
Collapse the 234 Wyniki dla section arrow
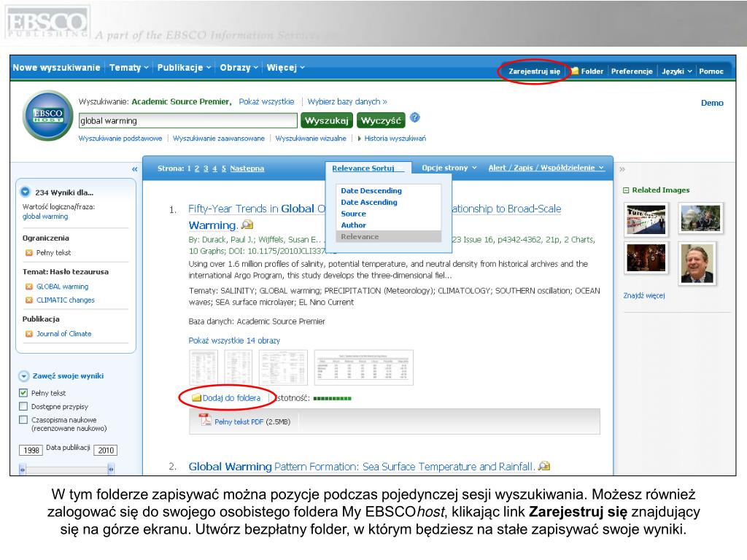click(x=26, y=192)
